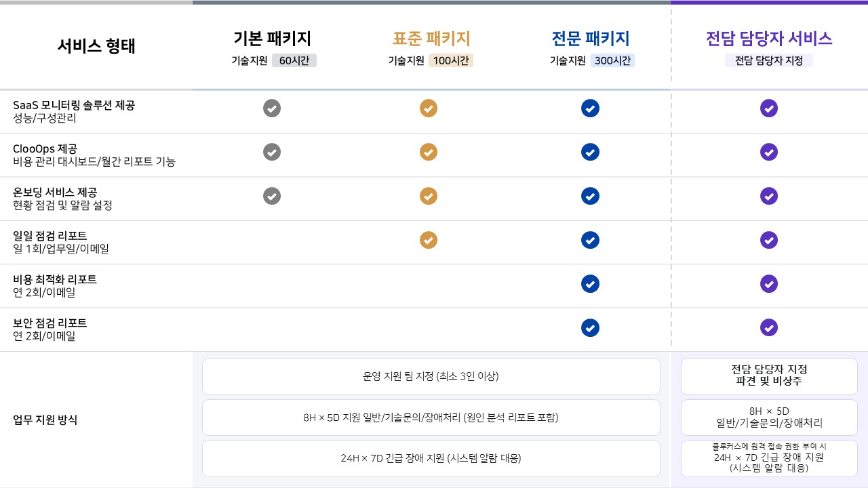This screenshot has height=488, width=868.
Task: Click gray checkmark for SaaS 모니터링 기본 패키지
Action: click(272, 108)
